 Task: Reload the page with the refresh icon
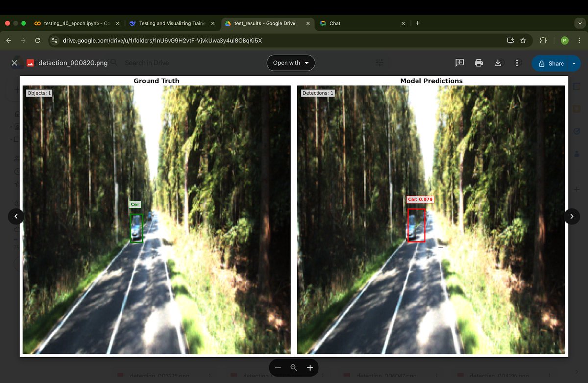(x=38, y=40)
